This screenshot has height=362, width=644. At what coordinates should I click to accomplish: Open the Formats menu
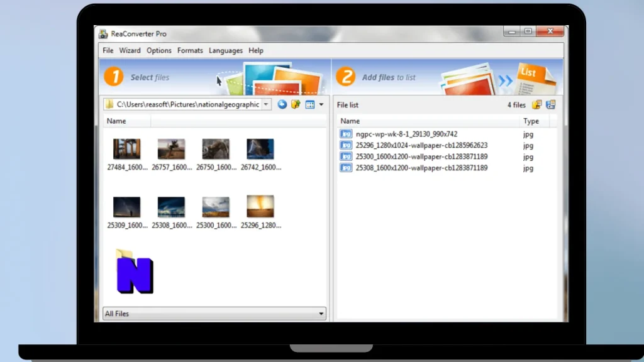(190, 50)
